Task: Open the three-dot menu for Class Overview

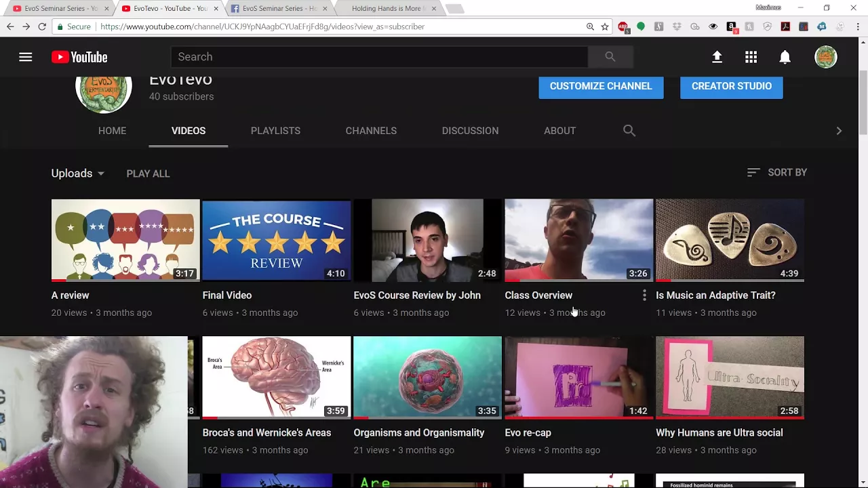Action: coord(644,296)
